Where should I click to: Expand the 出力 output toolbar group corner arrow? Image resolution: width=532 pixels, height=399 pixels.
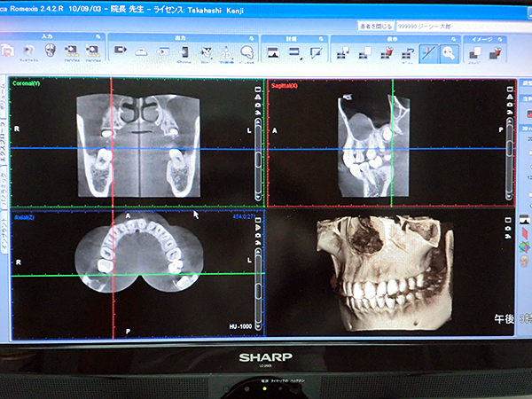tap(251, 38)
